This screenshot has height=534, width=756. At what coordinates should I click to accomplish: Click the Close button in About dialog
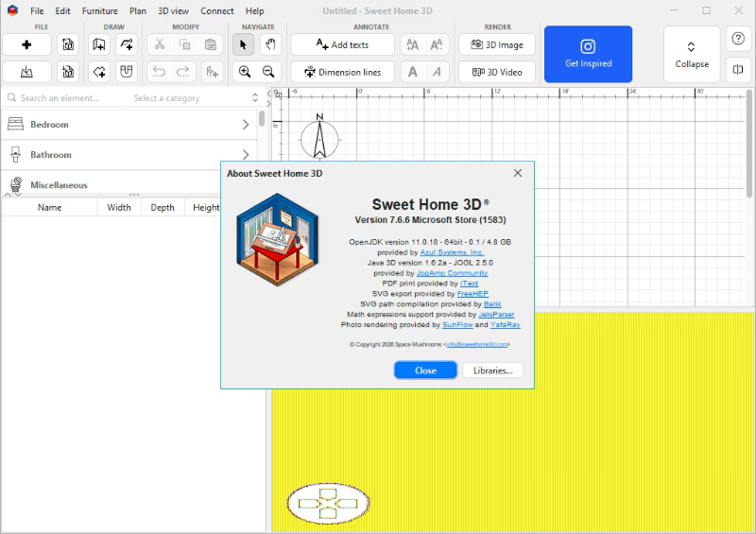[425, 370]
